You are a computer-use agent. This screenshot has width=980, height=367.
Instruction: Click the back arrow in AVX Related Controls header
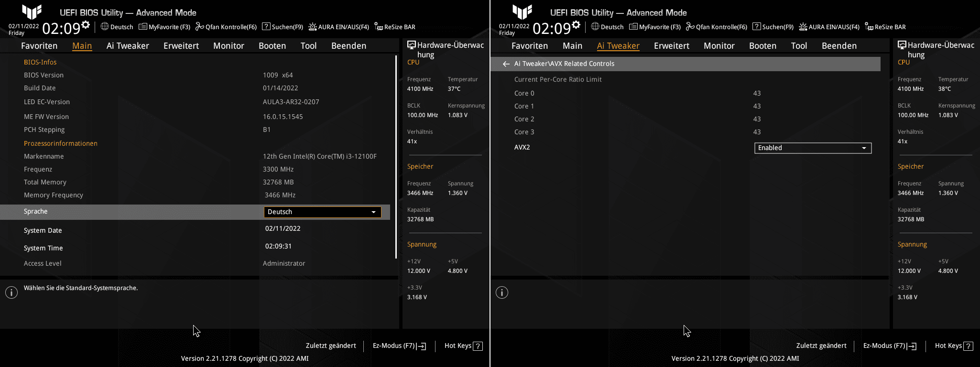coord(506,64)
